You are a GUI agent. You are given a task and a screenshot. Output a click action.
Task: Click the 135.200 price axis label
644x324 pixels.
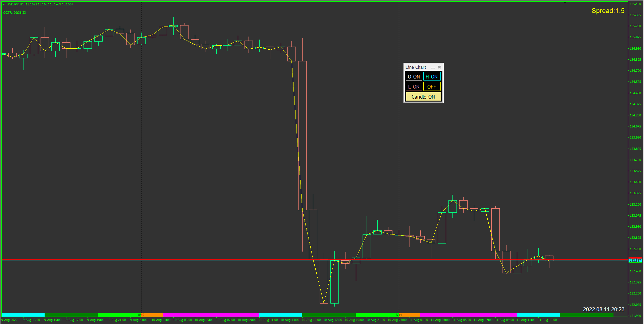pos(635,26)
